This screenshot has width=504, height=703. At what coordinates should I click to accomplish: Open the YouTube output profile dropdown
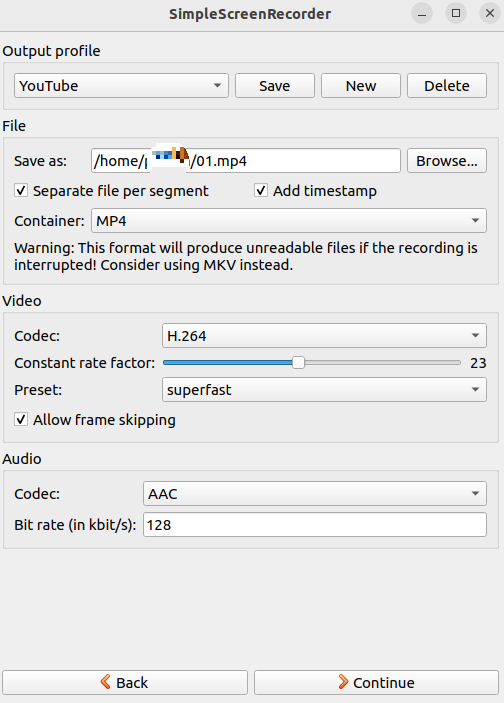[x=121, y=86]
